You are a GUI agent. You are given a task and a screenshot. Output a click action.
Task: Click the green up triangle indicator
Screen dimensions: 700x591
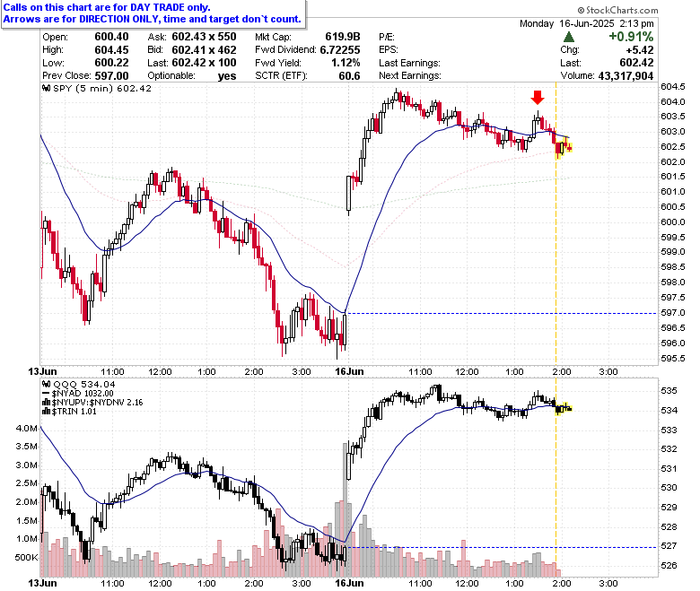coord(569,37)
